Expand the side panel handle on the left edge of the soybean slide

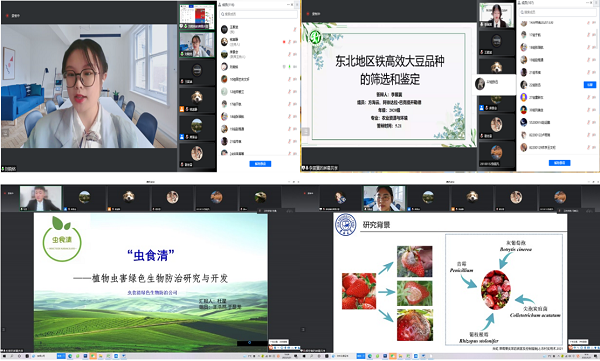click(306, 132)
